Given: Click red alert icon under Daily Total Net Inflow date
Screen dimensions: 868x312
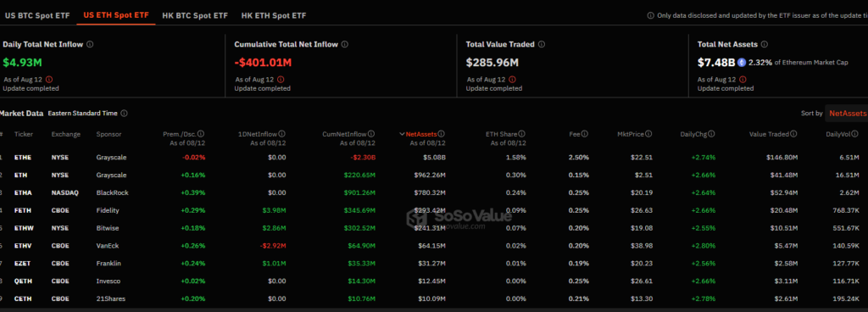Looking at the screenshot, I should (48, 80).
